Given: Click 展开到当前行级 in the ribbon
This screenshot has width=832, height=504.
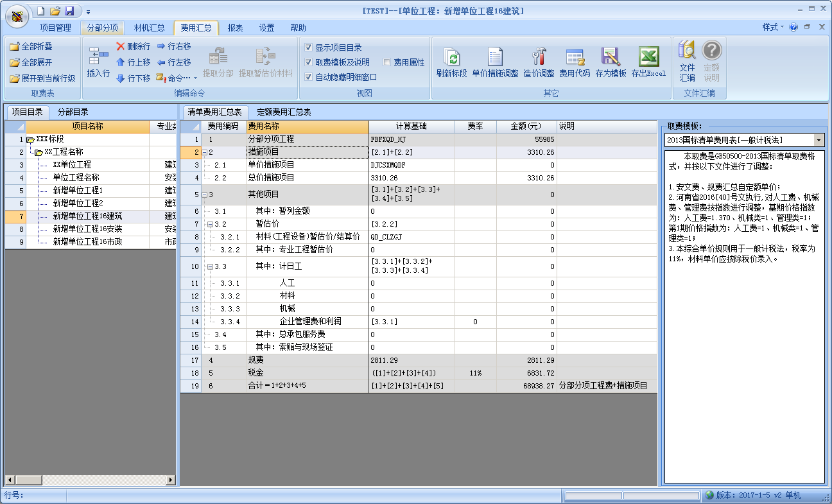Looking at the screenshot, I should point(42,78).
